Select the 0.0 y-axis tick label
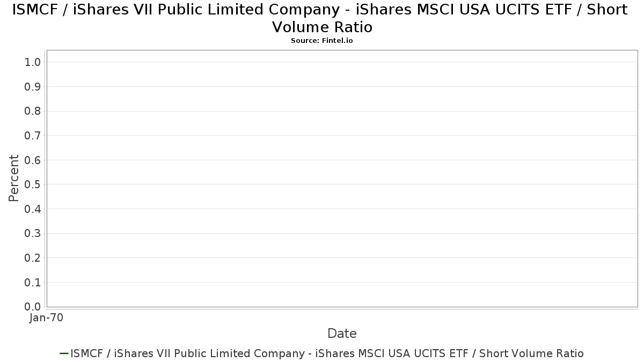This screenshot has height=362, width=644. (33, 307)
